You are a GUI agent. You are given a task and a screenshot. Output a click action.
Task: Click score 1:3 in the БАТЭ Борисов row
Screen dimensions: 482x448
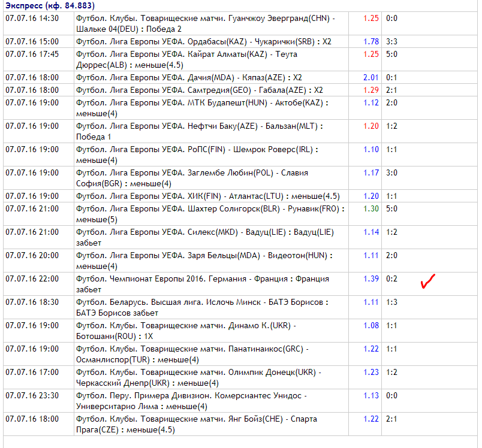[x=391, y=302]
